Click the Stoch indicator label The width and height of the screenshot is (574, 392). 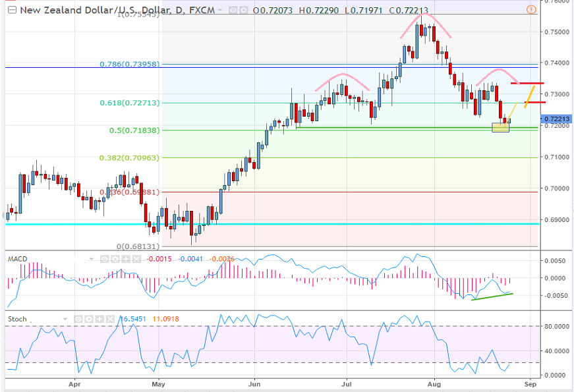coord(17,319)
